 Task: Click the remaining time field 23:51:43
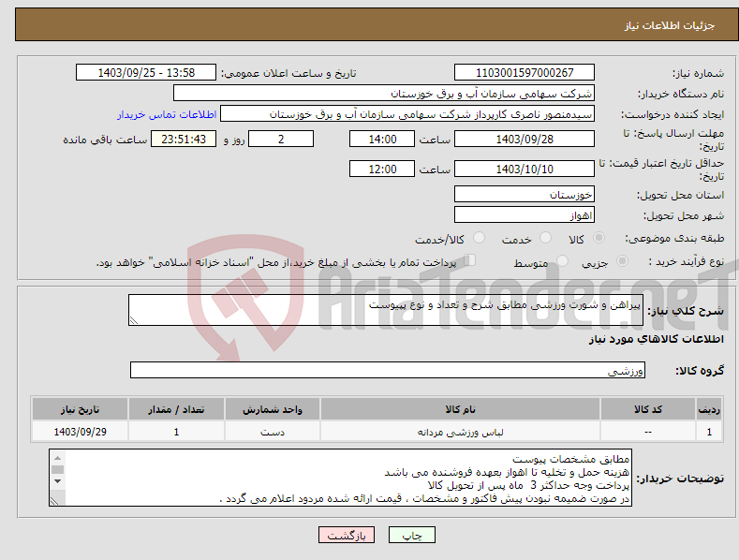[184, 139]
